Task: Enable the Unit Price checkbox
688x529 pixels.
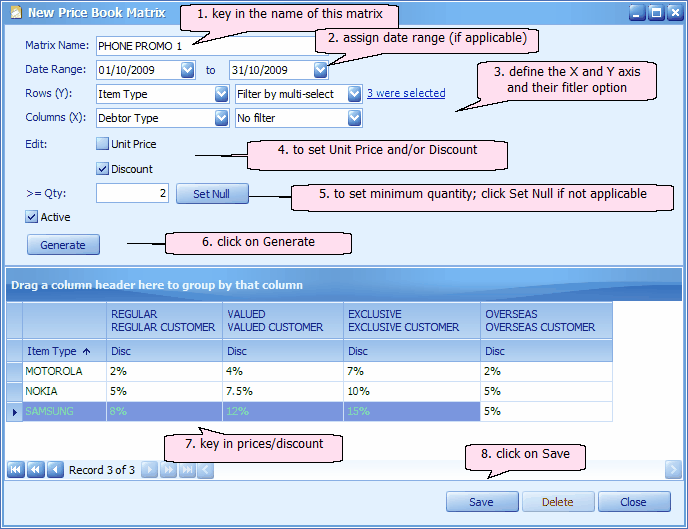Action: coord(102,144)
